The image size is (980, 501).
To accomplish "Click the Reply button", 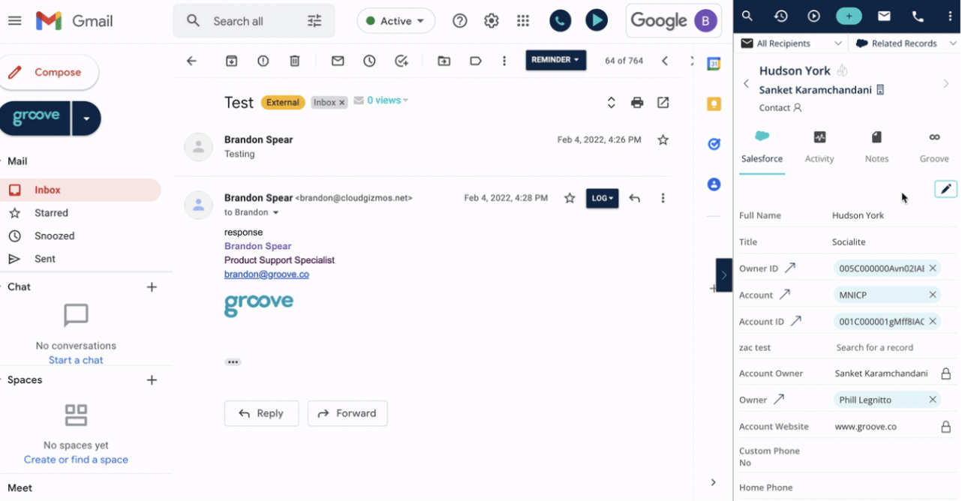I will coord(261,413).
